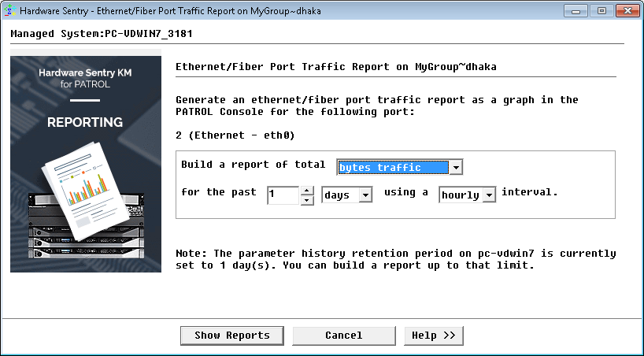Click the 'for the past' label

pos(219,192)
